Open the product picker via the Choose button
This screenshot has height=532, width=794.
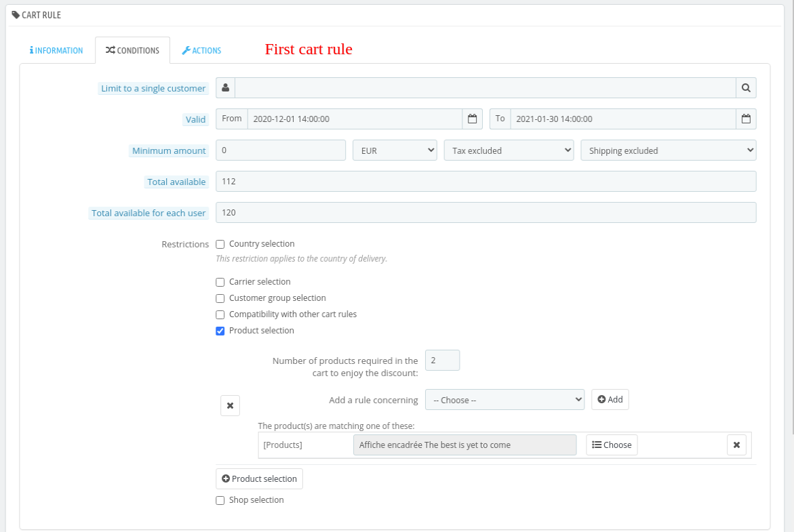point(611,445)
